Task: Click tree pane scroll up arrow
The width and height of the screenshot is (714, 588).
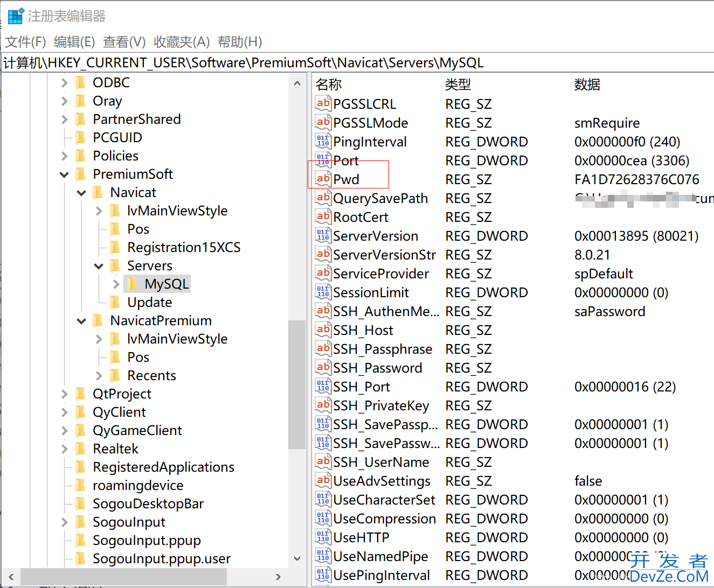Action: click(x=297, y=83)
